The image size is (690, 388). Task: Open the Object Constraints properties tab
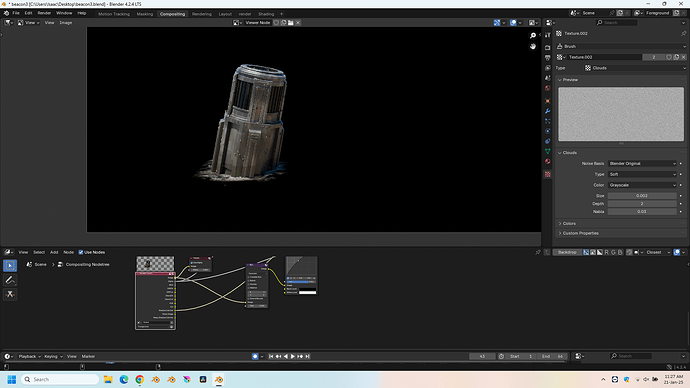click(547, 141)
